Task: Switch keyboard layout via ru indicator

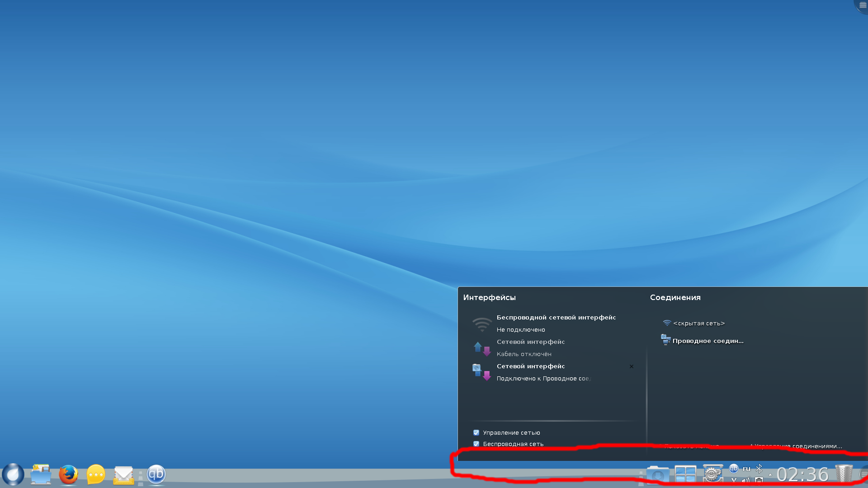Action: pos(746,469)
